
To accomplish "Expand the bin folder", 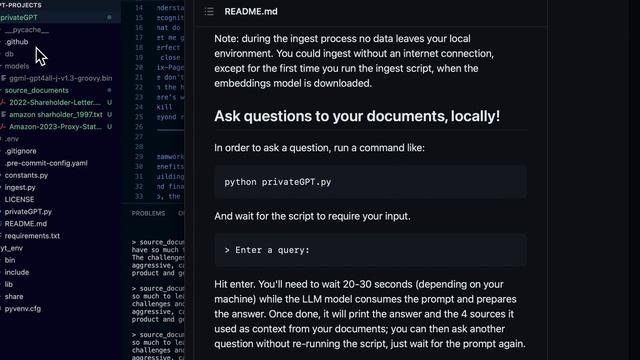I will [x=10, y=260].
